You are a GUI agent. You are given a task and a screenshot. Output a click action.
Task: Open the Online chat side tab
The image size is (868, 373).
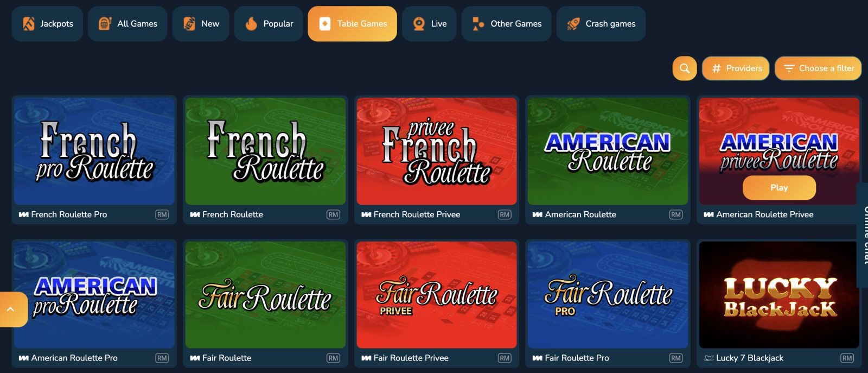(863, 235)
